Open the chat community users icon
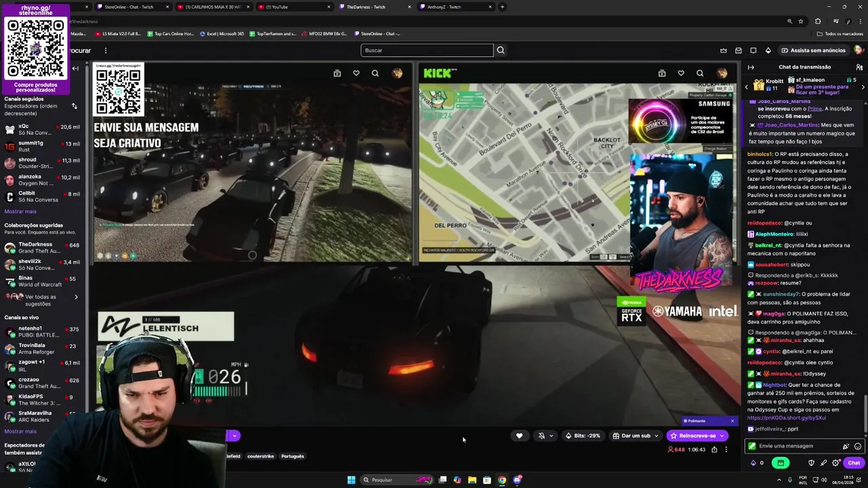The width and height of the screenshot is (868, 488). click(859, 67)
